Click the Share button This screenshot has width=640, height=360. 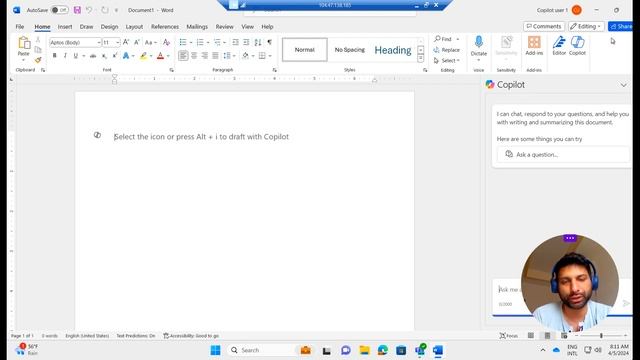click(620, 26)
